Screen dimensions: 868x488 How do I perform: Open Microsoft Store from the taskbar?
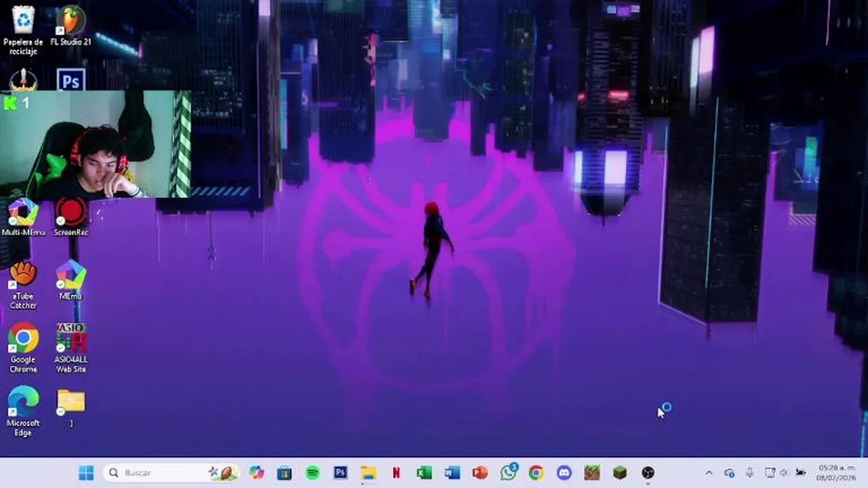click(284, 472)
